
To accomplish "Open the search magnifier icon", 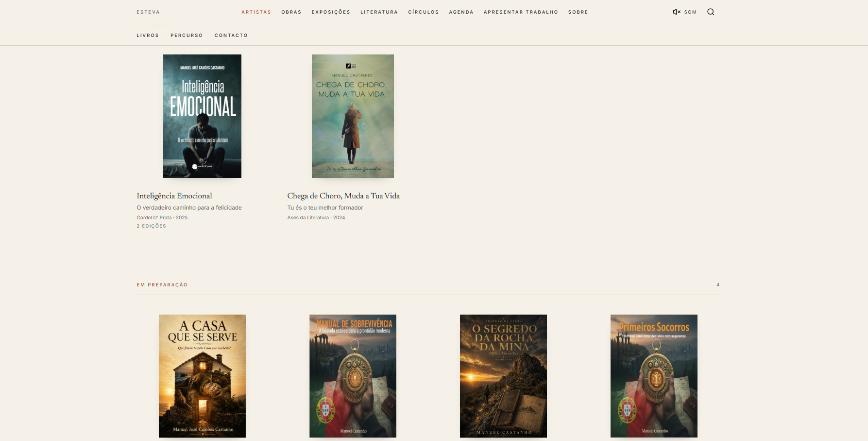I will click(711, 12).
